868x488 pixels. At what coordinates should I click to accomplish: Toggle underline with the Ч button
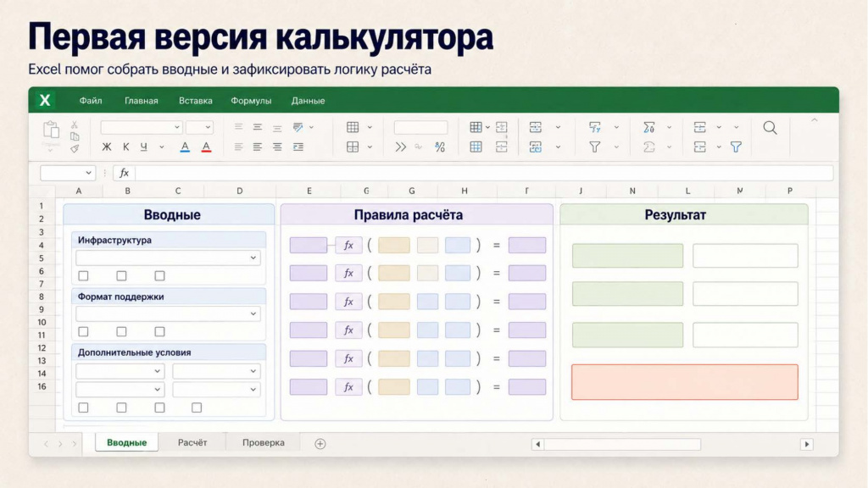pyautogui.click(x=144, y=147)
